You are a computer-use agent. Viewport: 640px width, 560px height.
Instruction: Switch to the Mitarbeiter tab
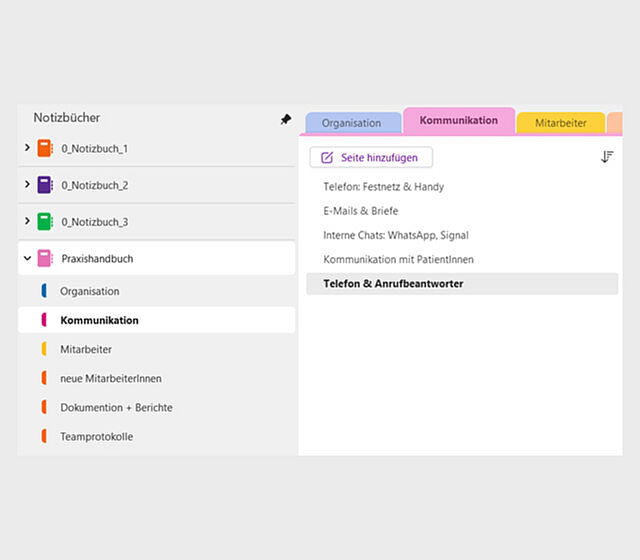point(560,123)
